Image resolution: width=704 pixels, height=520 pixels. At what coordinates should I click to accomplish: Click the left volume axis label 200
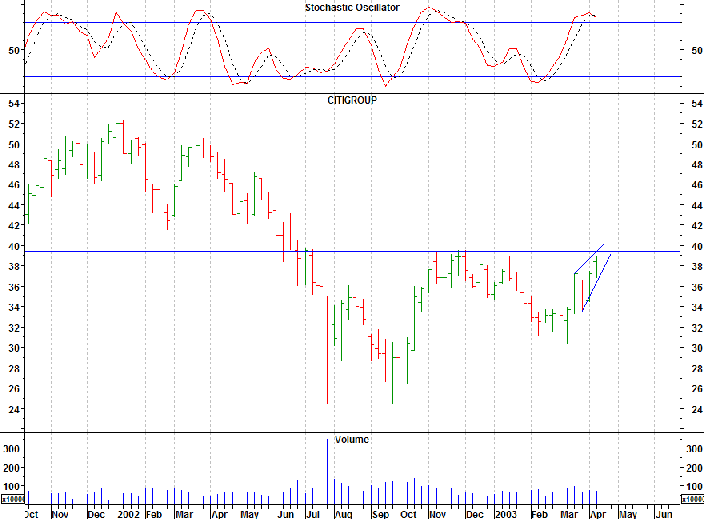tap(11, 468)
